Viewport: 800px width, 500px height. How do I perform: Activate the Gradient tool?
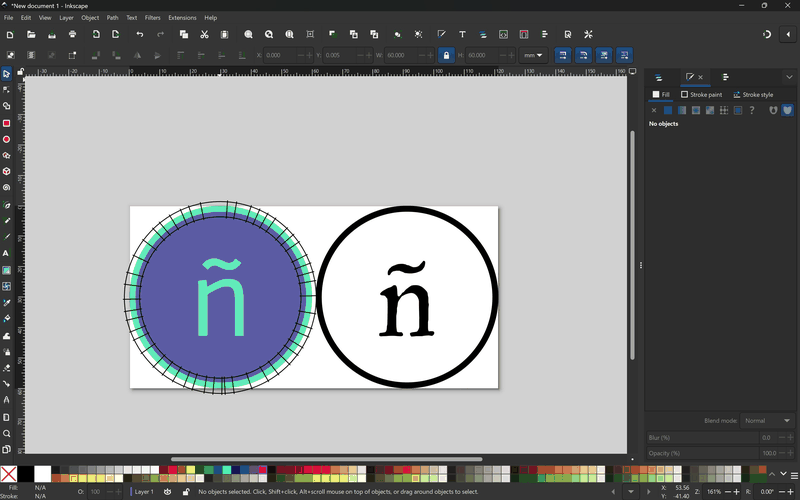click(x=6, y=270)
